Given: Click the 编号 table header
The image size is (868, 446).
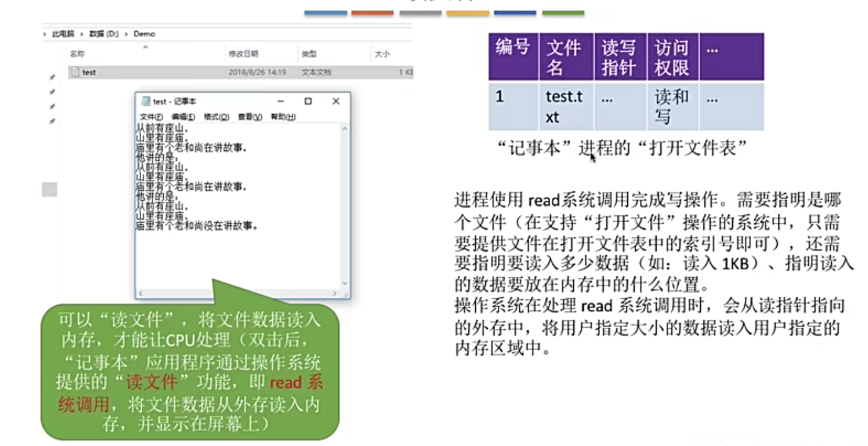Looking at the screenshot, I should 513,56.
